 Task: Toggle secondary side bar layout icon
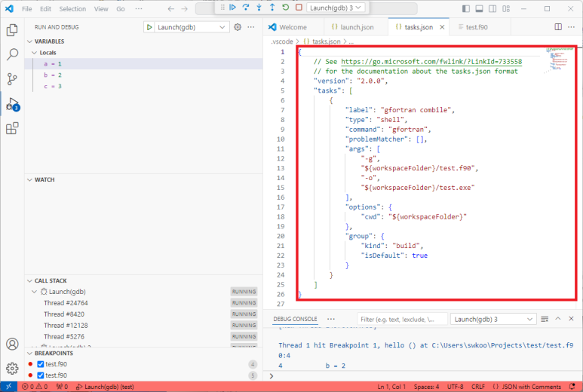(492, 8)
